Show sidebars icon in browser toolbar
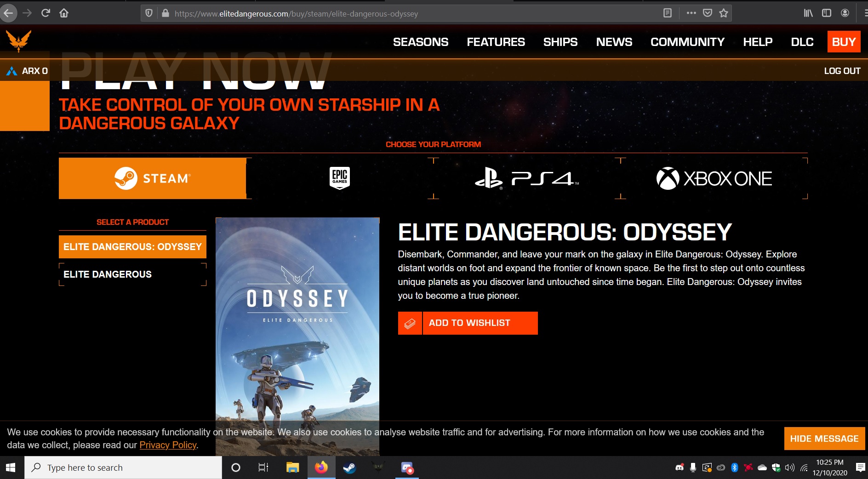 827,13
